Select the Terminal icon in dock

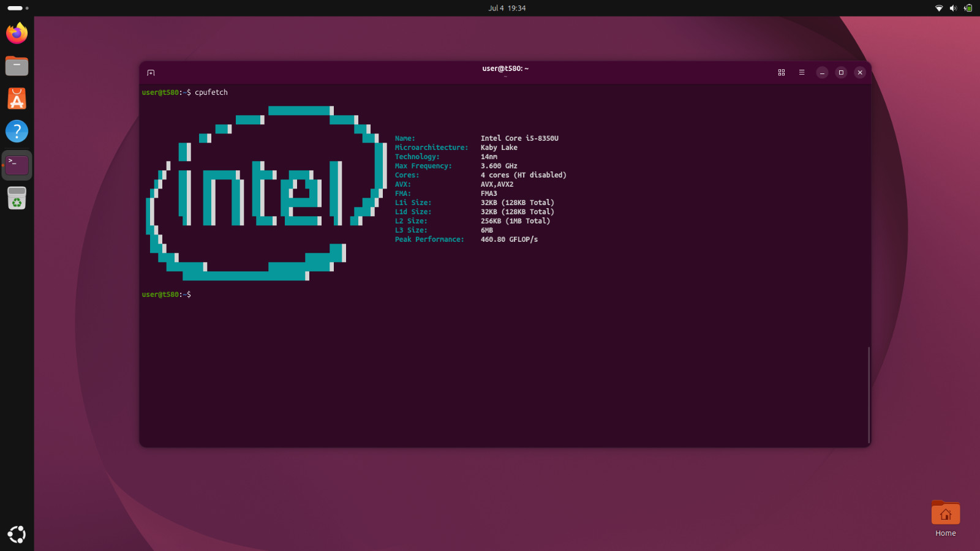17,165
